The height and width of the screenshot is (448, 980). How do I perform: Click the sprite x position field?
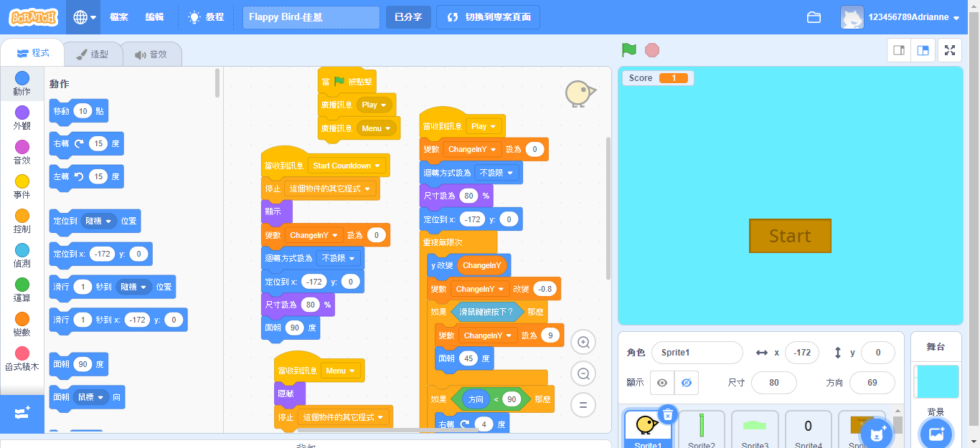(x=802, y=353)
